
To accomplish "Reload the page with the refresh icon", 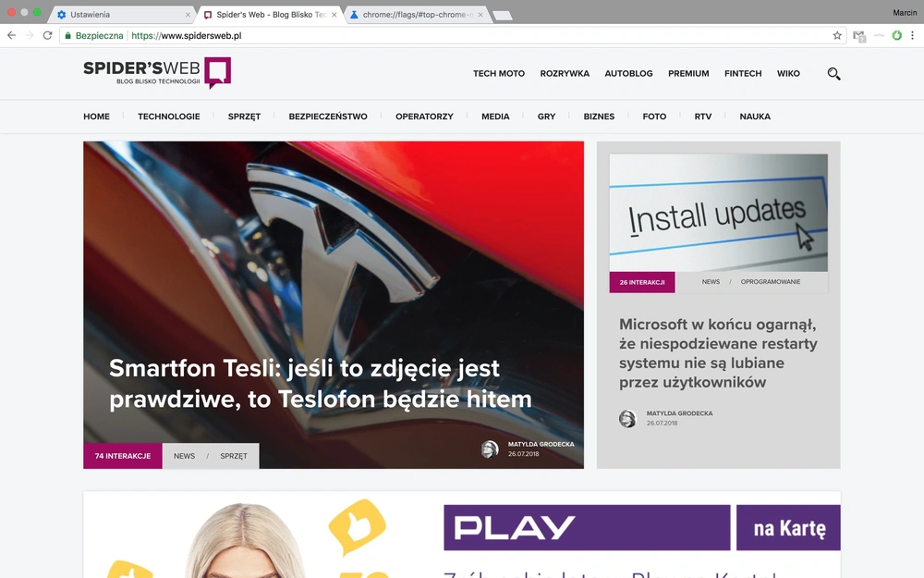I will pyautogui.click(x=48, y=35).
